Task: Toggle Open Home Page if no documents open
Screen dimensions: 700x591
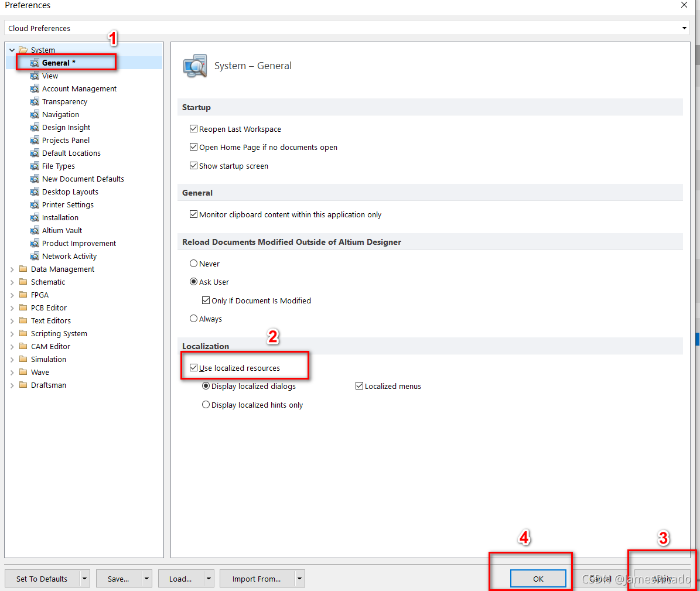Action: point(193,147)
